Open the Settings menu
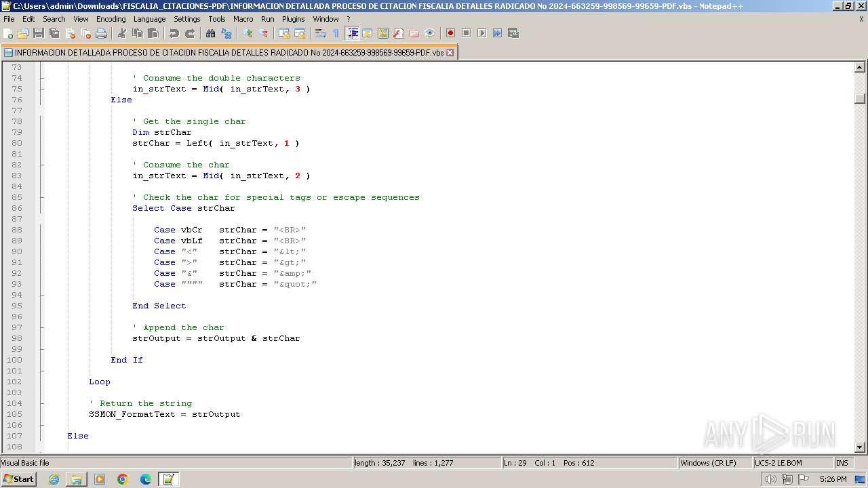The image size is (868, 488). click(187, 19)
